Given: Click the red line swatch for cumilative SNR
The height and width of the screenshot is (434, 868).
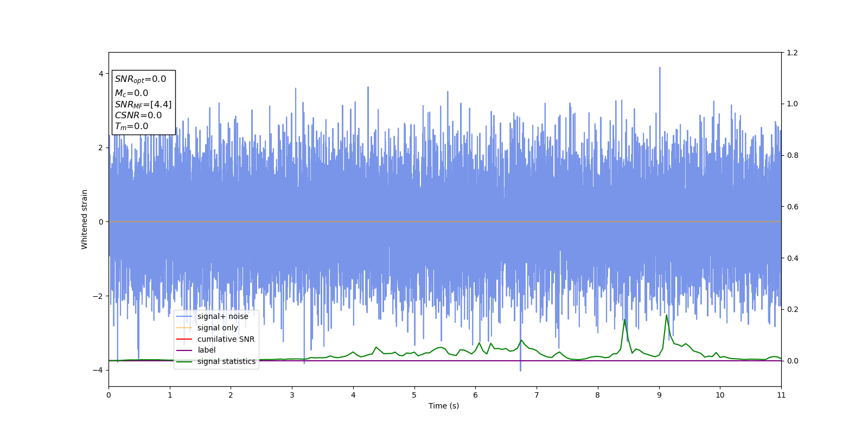Looking at the screenshot, I should 184,339.
